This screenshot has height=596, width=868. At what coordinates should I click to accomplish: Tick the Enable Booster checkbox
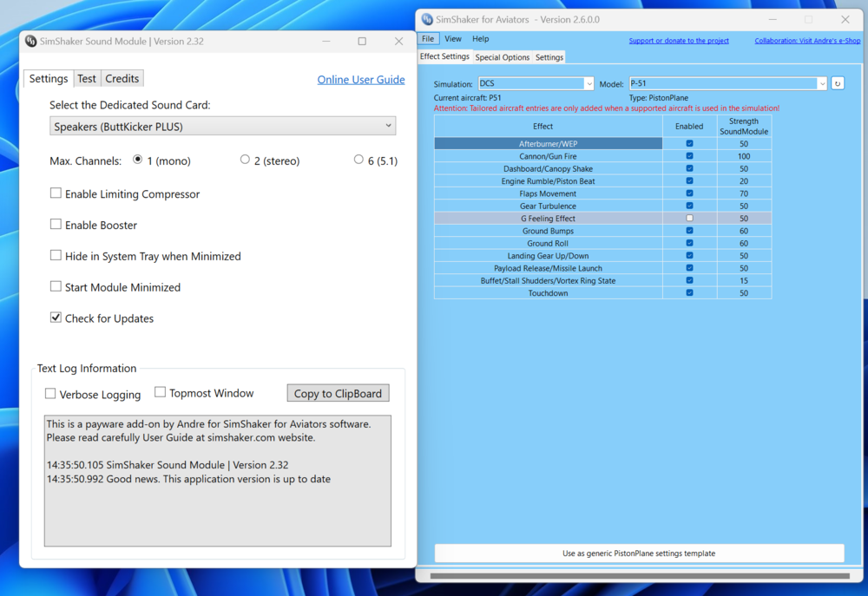(56, 224)
